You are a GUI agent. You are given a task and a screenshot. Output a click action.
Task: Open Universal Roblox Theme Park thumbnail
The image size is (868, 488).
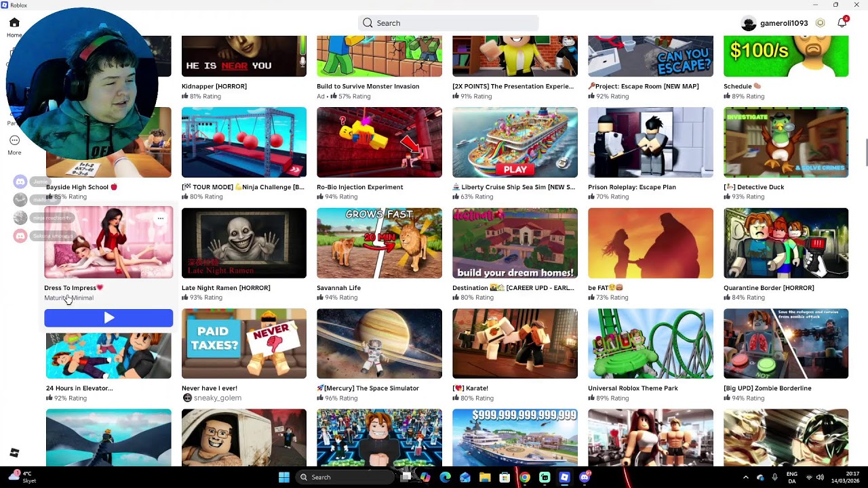pos(651,344)
